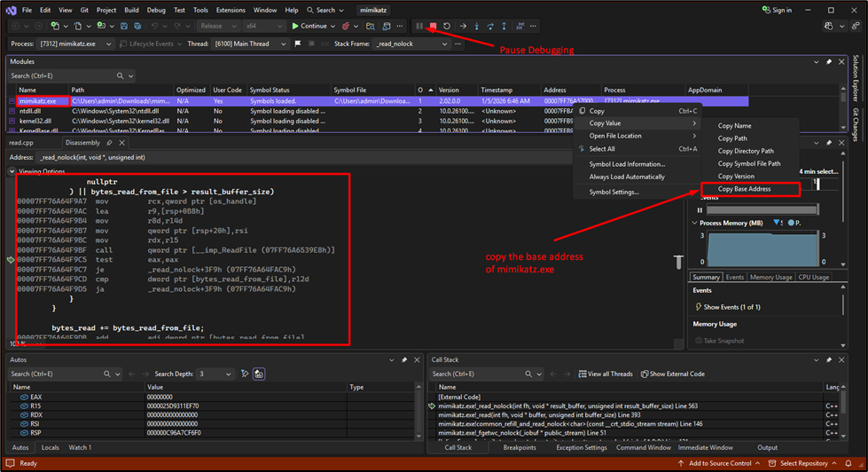The width and height of the screenshot is (868, 472).
Task: Click the flag threads icon
Action: point(298,43)
